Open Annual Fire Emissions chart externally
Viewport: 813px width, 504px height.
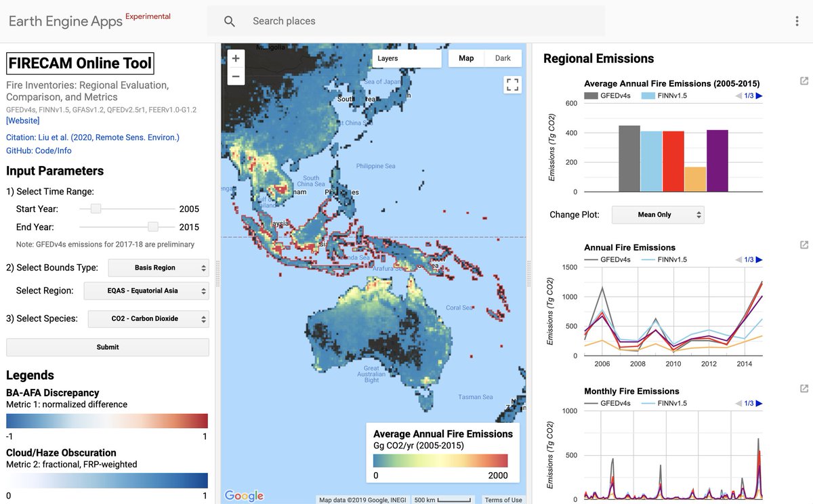click(x=804, y=245)
